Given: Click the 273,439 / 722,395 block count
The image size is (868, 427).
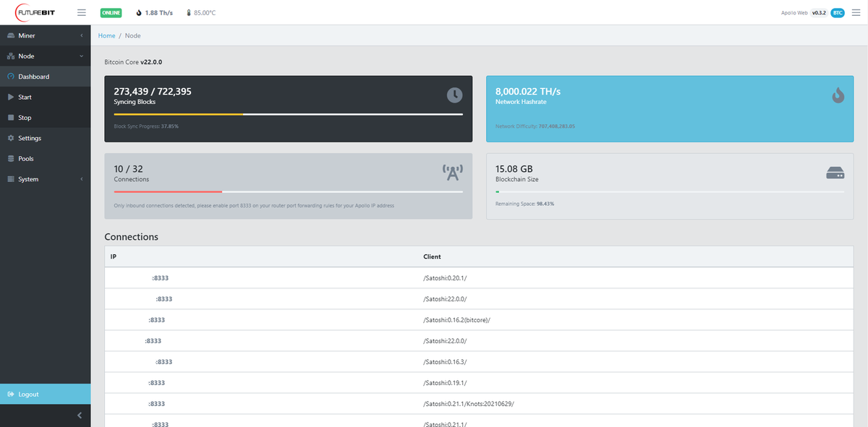Looking at the screenshot, I should 153,91.
